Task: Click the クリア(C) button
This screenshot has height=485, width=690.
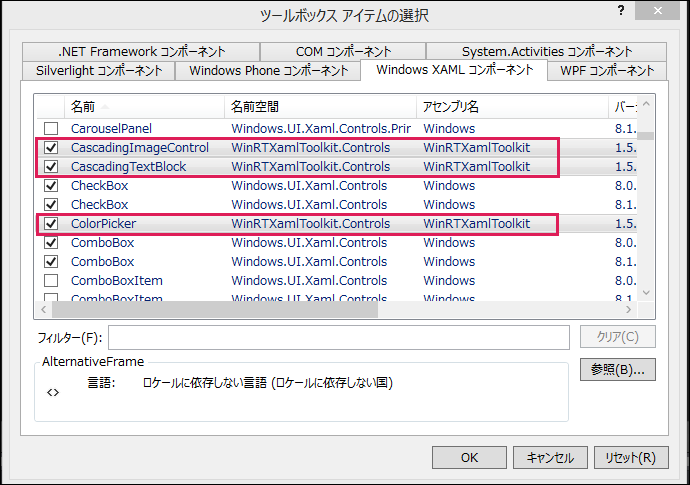Action: [x=617, y=337]
